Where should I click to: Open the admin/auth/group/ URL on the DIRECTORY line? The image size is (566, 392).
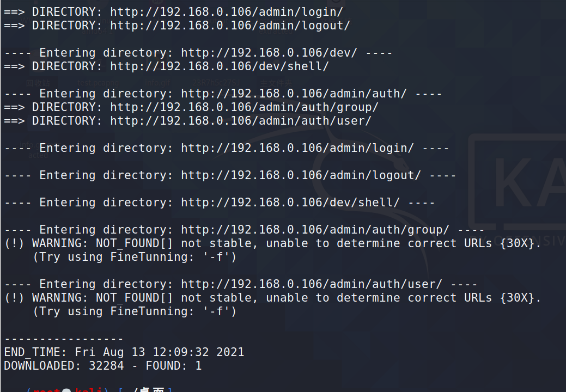click(x=244, y=107)
